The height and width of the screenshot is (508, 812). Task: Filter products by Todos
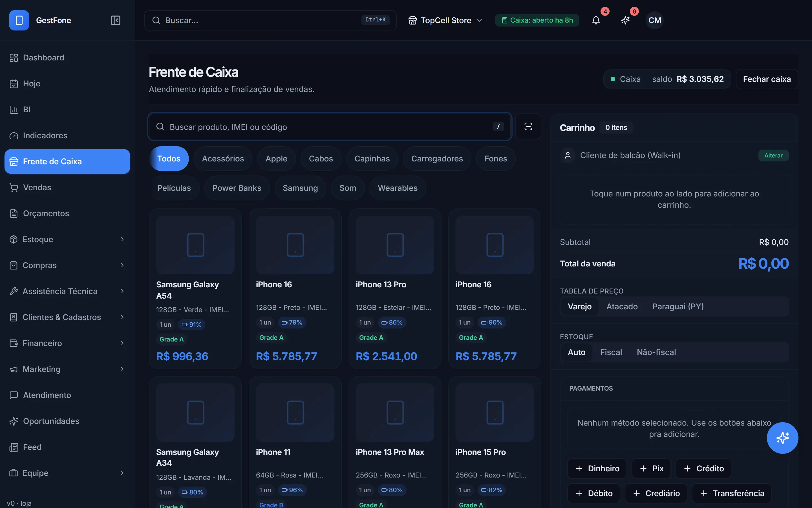tap(169, 159)
